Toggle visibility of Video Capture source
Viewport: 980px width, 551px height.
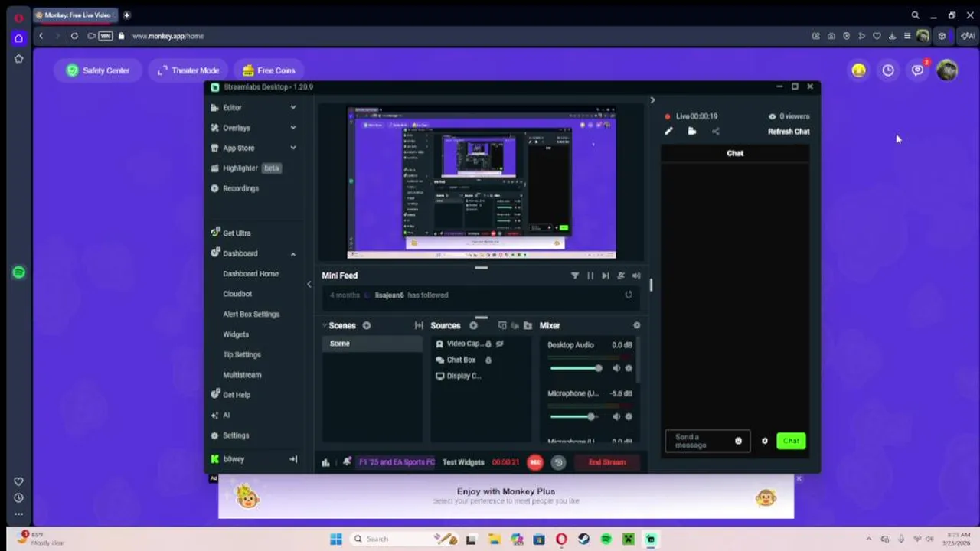coord(500,344)
